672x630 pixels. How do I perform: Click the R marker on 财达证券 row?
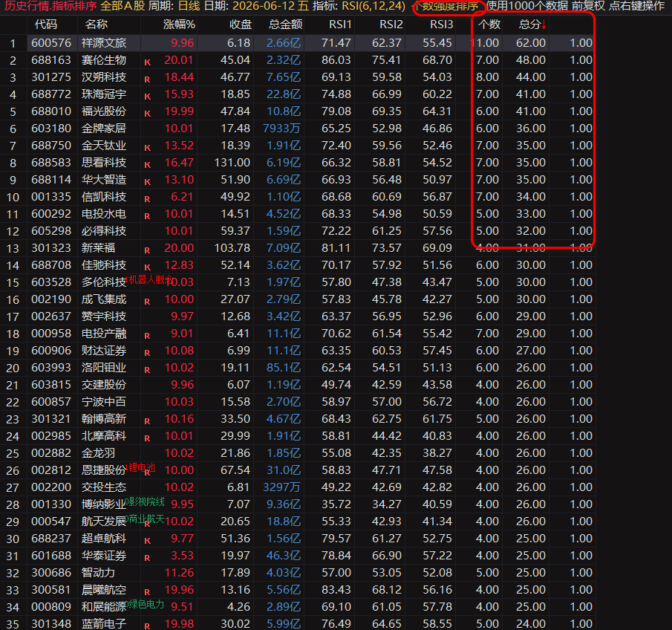147,354
